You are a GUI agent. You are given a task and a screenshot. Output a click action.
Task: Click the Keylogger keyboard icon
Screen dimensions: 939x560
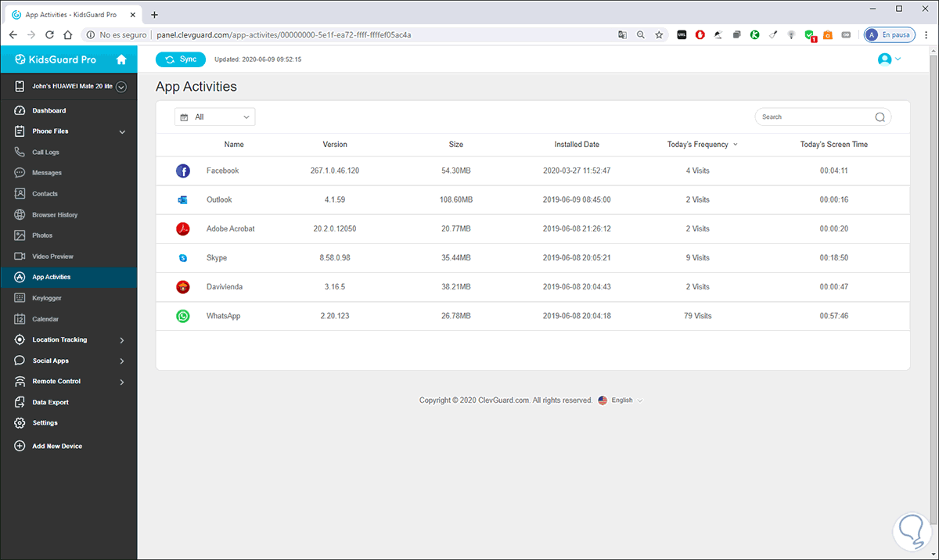[x=20, y=298]
